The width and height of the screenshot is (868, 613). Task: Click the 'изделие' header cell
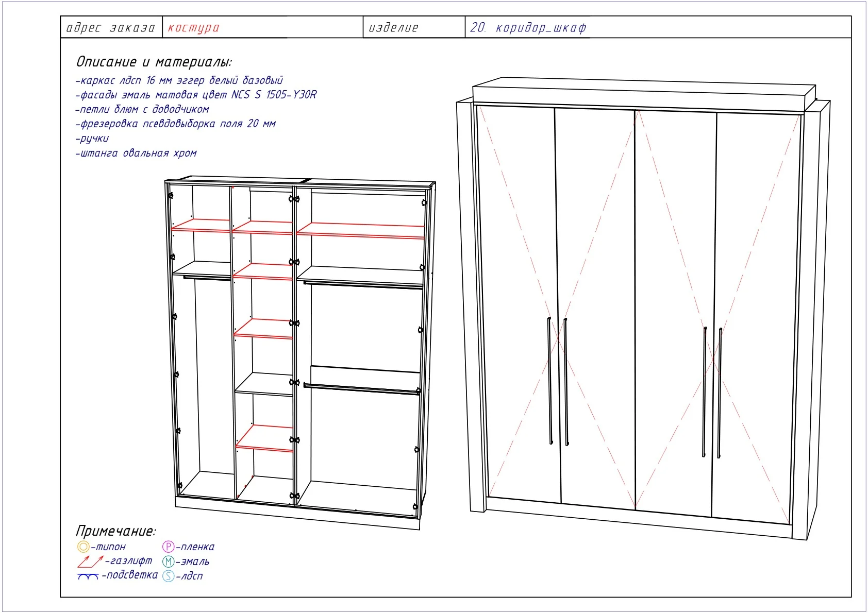pos(414,27)
